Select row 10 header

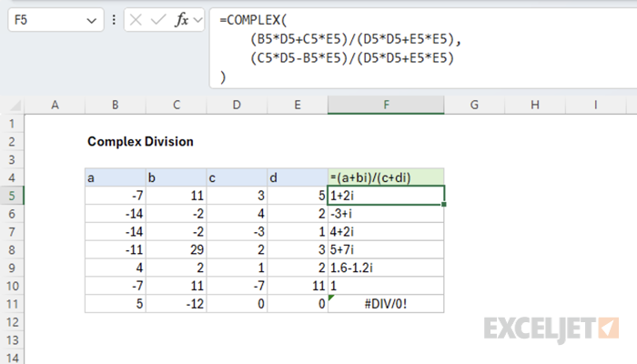[x=12, y=286]
